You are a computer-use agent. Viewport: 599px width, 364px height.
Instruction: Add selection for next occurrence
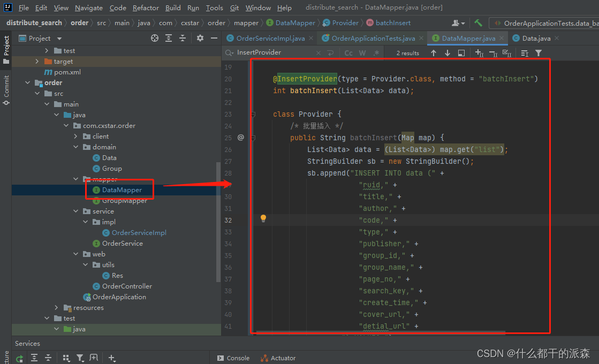tap(479, 53)
